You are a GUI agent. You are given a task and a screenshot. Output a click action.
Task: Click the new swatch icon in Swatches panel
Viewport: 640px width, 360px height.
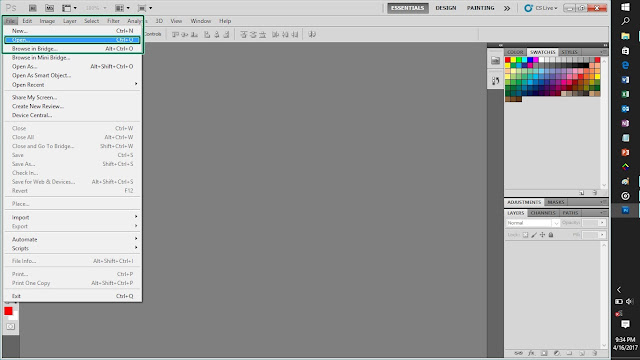(582, 193)
